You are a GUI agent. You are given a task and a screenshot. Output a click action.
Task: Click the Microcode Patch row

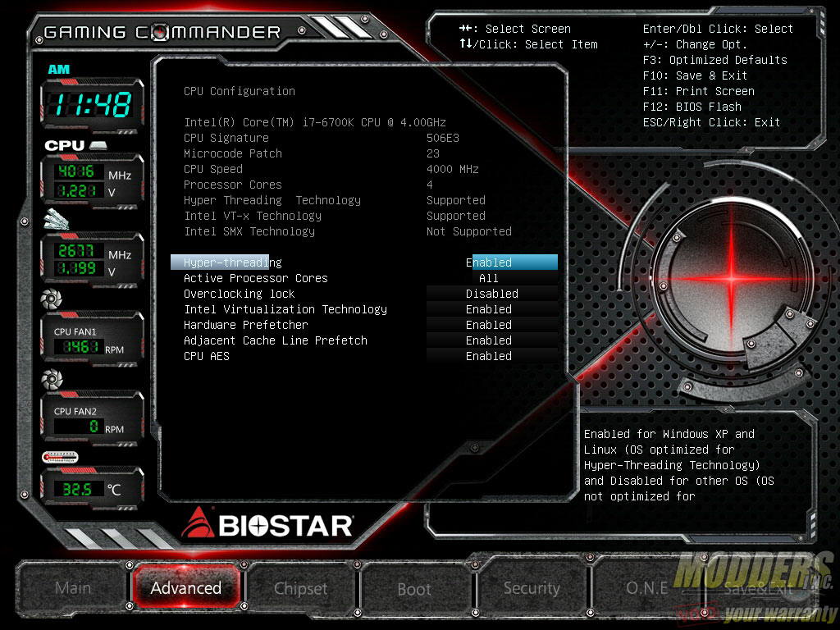click(x=312, y=153)
